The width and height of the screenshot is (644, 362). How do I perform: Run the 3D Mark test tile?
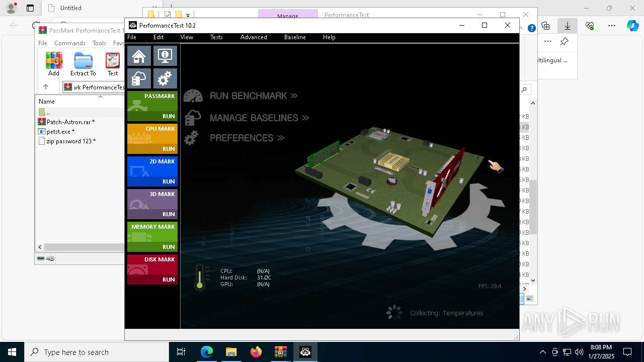pyautogui.click(x=152, y=204)
